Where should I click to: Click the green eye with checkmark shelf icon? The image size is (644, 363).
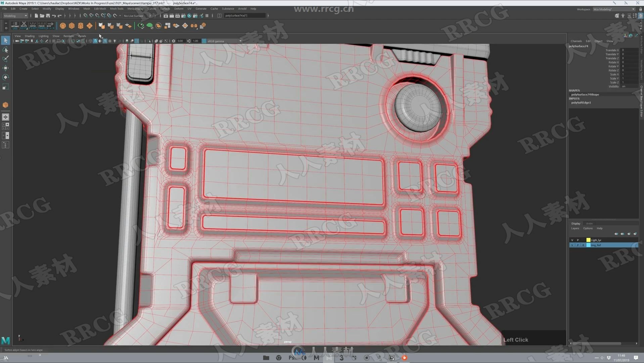tap(141, 26)
